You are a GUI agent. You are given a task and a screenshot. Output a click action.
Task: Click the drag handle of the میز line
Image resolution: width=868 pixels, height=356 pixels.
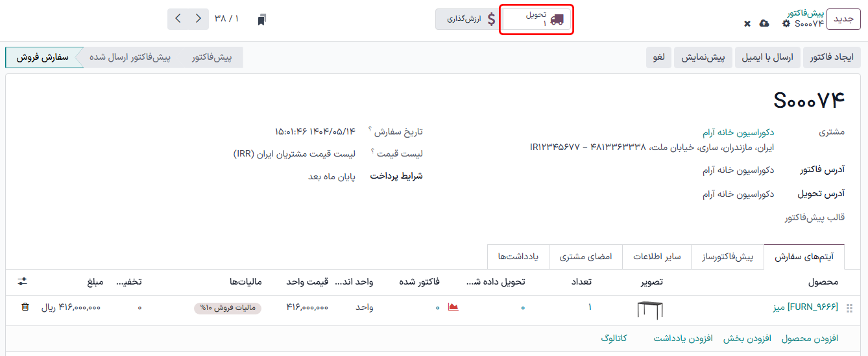coord(850,307)
